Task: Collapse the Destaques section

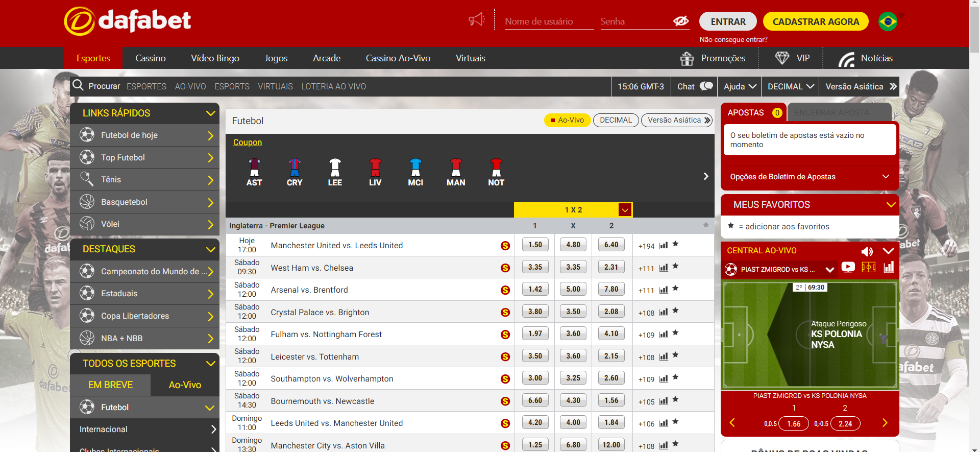Action: (210, 249)
